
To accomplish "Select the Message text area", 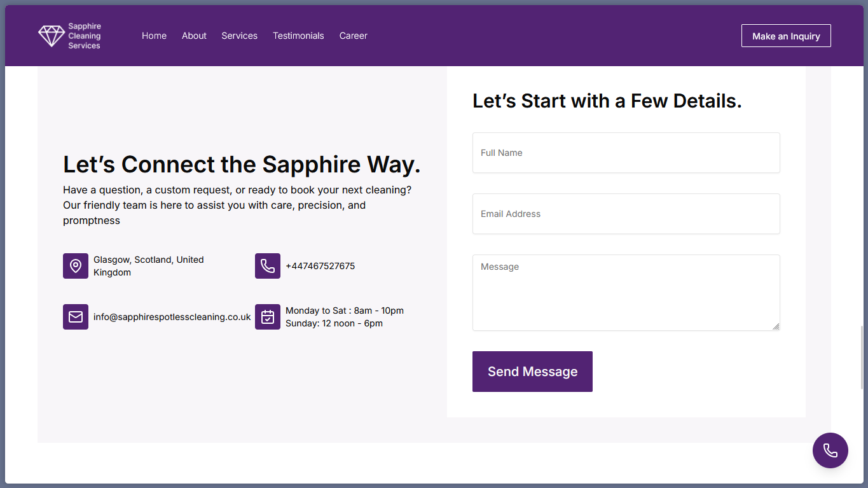I will point(626,293).
